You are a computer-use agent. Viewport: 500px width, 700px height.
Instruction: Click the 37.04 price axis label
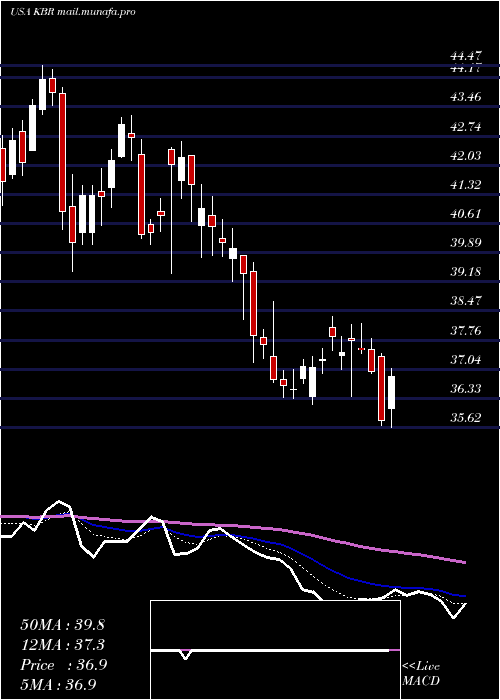pyautogui.click(x=466, y=360)
